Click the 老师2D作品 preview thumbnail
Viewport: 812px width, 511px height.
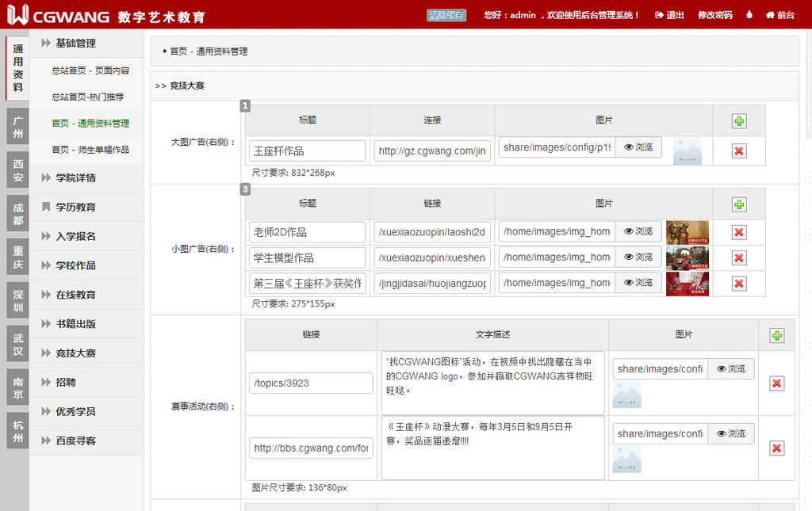pyautogui.click(x=688, y=232)
